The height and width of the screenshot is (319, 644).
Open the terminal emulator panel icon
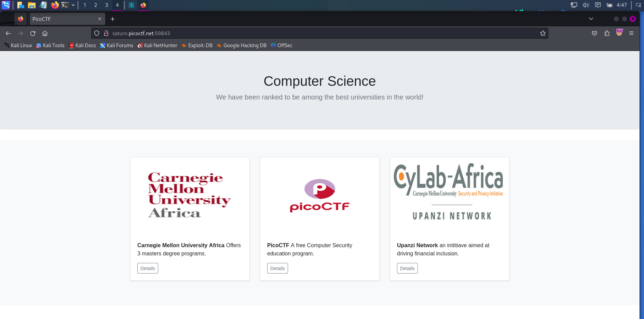[65, 5]
